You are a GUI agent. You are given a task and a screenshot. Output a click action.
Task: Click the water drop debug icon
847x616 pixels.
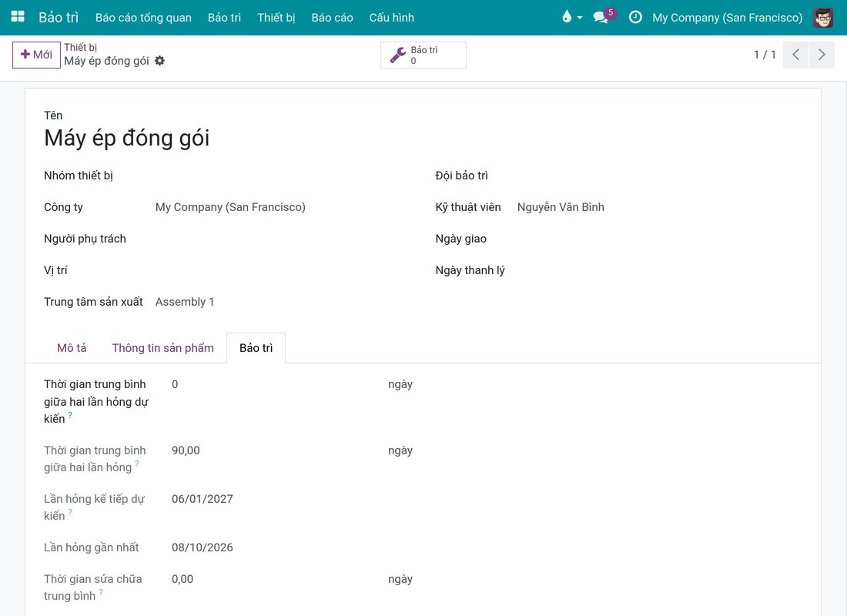pyautogui.click(x=567, y=17)
